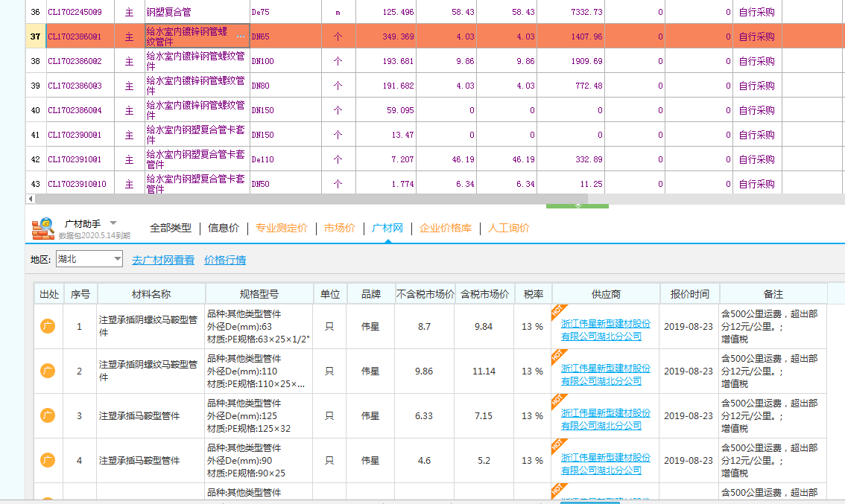Click orange source icon in row 1
The width and height of the screenshot is (845, 504).
48,326
